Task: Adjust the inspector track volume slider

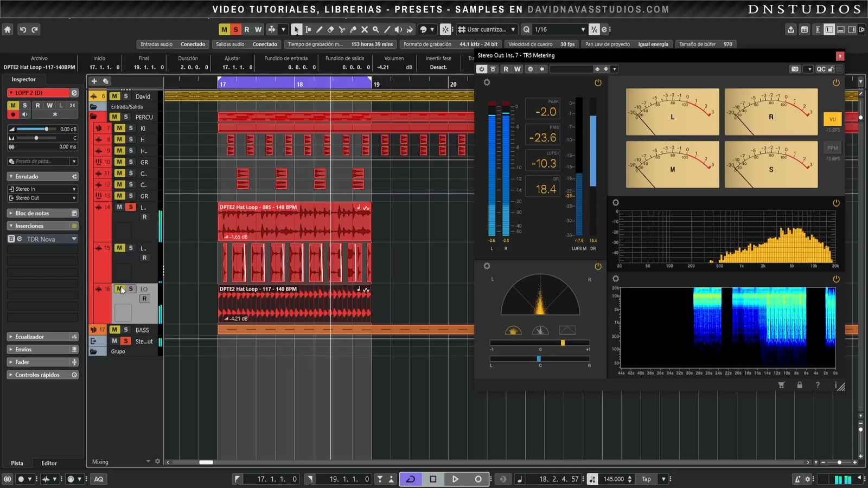Action: (46, 129)
